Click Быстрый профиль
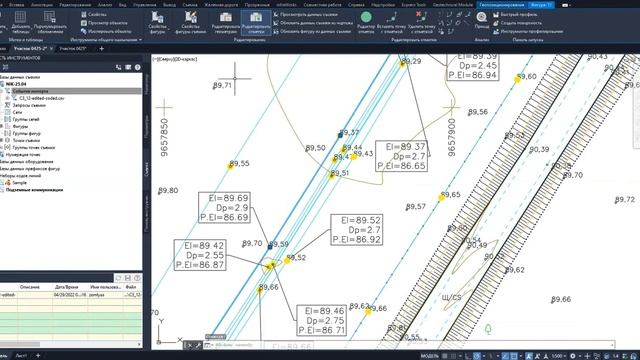The height and width of the screenshot is (360, 640). [515, 14]
